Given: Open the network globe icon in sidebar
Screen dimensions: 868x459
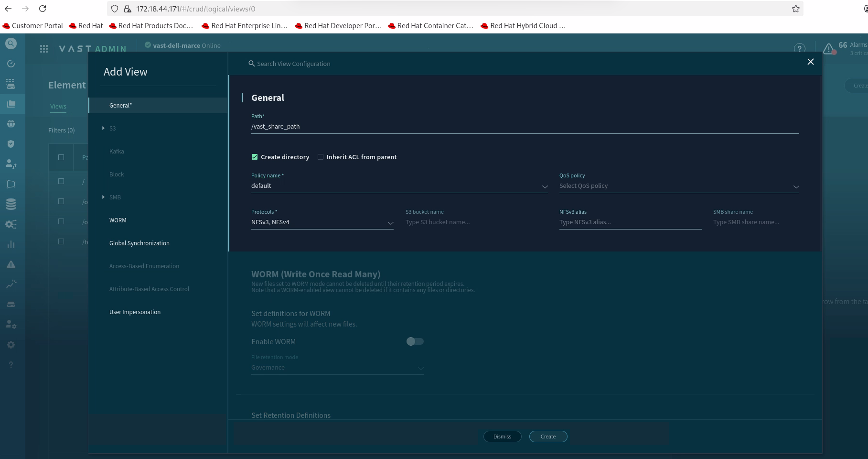Looking at the screenshot, I should click(x=11, y=124).
